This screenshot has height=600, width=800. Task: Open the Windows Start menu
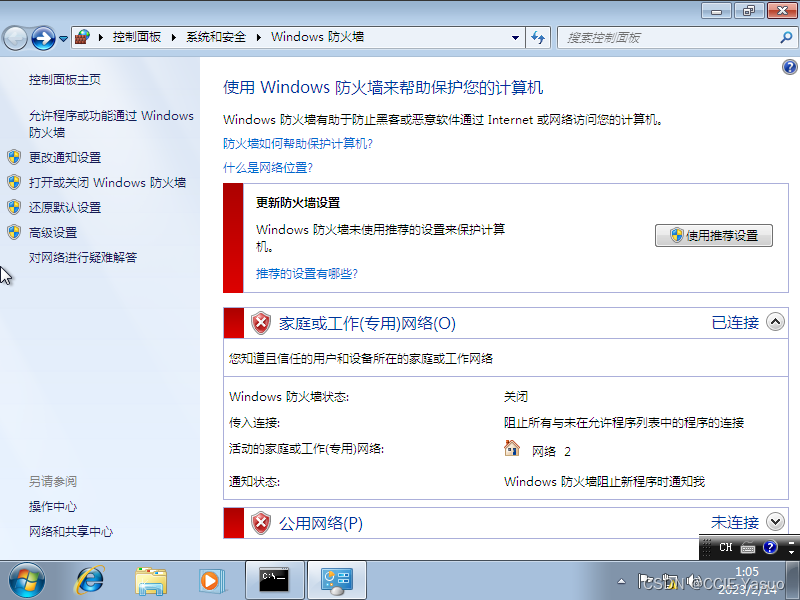point(27,581)
